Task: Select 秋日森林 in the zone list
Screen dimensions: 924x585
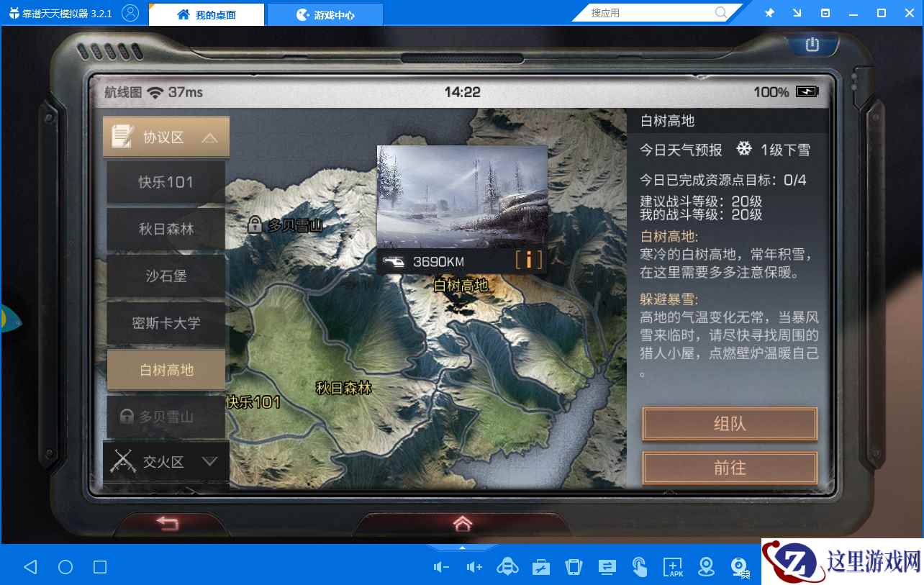Action: 166,230
